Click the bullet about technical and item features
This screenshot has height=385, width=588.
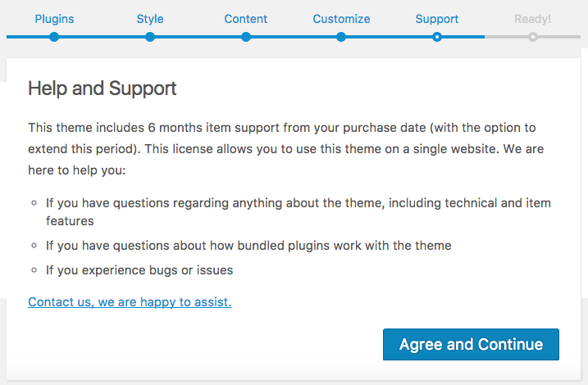[x=298, y=211]
